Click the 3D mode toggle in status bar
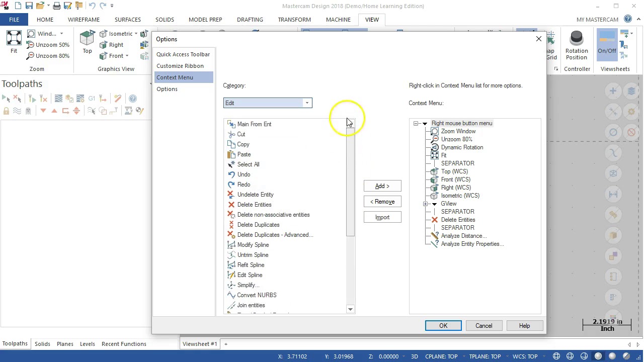The width and height of the screenshot is (644, 362). (x=415, y=356)
